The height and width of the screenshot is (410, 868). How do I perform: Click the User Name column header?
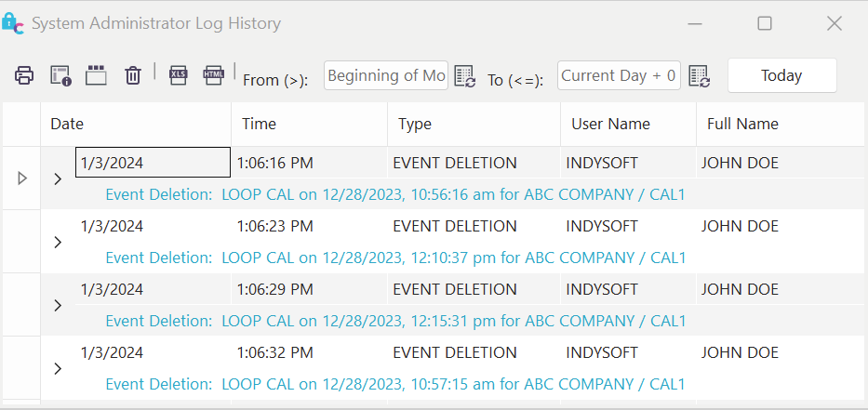[628, 124]
